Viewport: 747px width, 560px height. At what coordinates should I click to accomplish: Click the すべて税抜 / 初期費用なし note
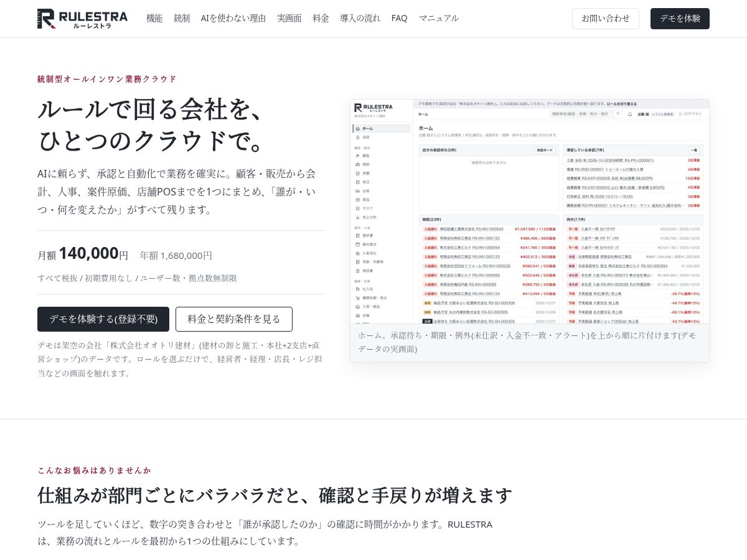(x=137, y=278)
